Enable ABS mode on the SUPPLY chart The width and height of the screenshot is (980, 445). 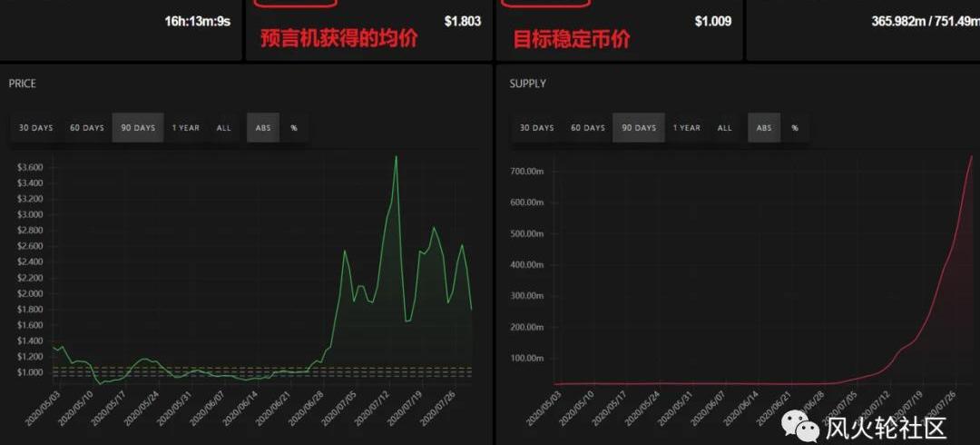click(x=764, y=128)
